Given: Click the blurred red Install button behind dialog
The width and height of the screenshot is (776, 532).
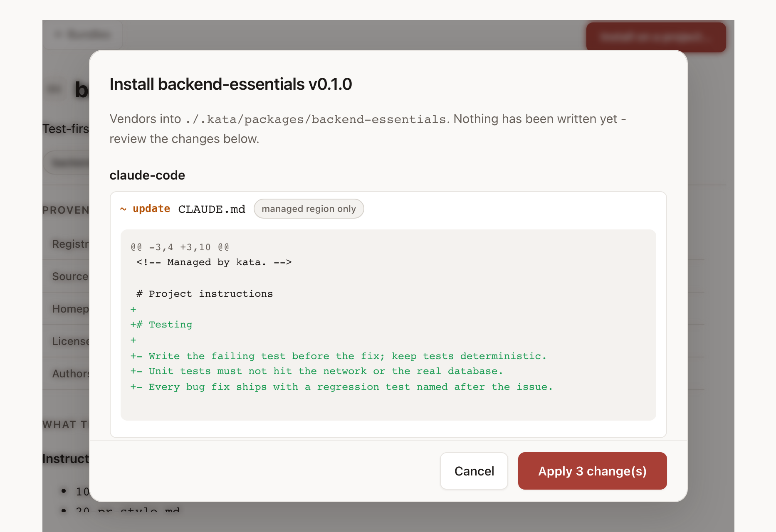Looking at the screenshot, I should click(x=656, y=37).
